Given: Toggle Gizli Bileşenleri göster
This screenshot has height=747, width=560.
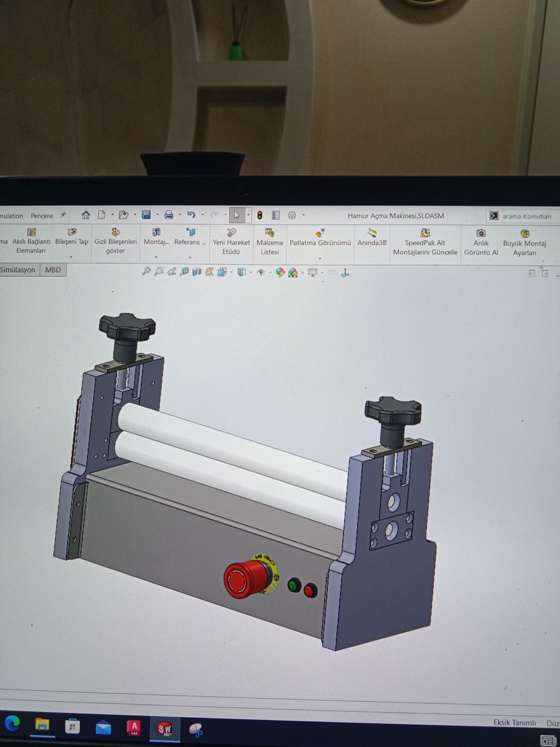Looking at the screenshot, I should pyautogui.click(x=115, y=242).
